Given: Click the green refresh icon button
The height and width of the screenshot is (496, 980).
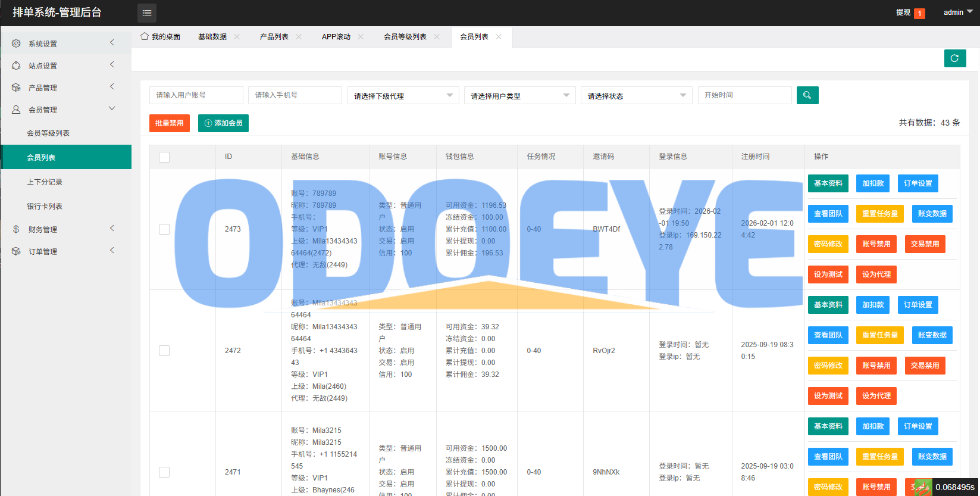Looking at the screenshot, I should (954, 58).
